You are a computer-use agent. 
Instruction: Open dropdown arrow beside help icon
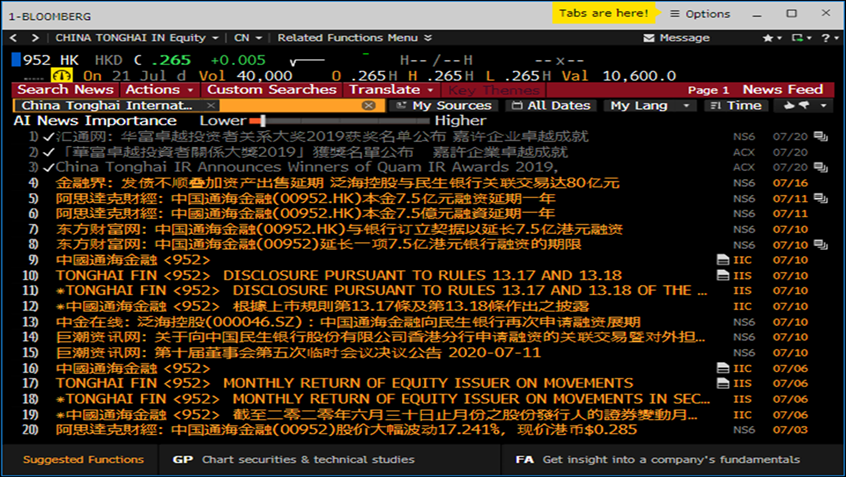[x=837, y=38]
